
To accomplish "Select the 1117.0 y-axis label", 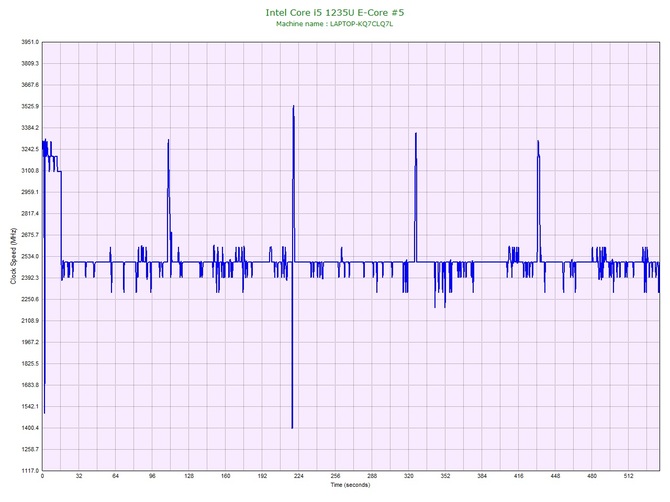I will pos(30,471).
